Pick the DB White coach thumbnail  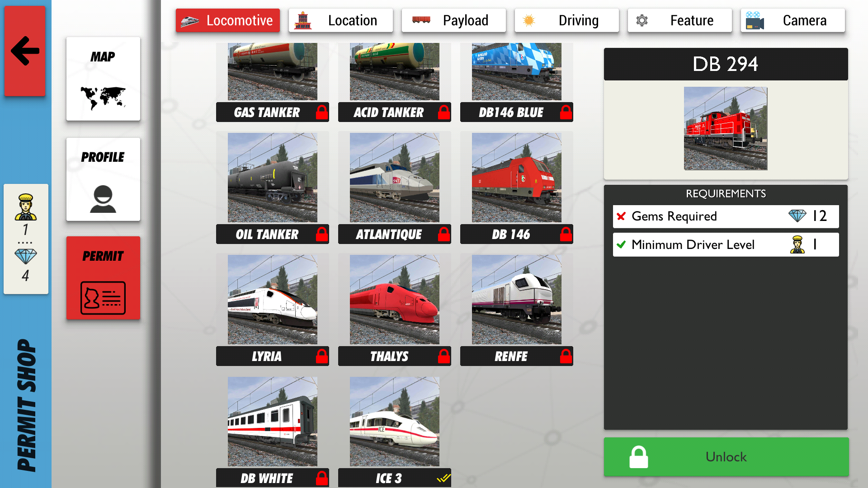pos(273,422)
